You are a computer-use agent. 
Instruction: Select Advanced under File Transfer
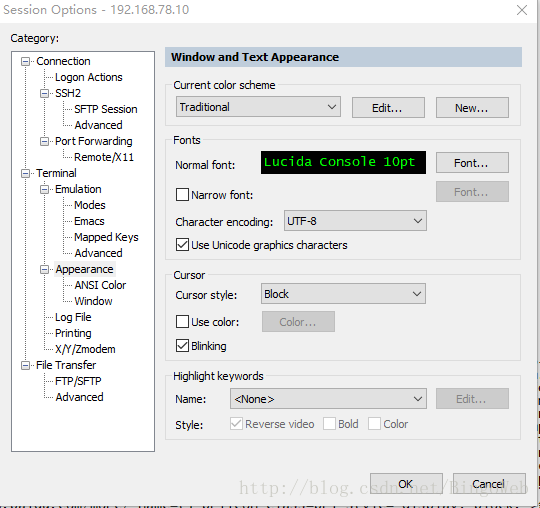tap(80, 397)
